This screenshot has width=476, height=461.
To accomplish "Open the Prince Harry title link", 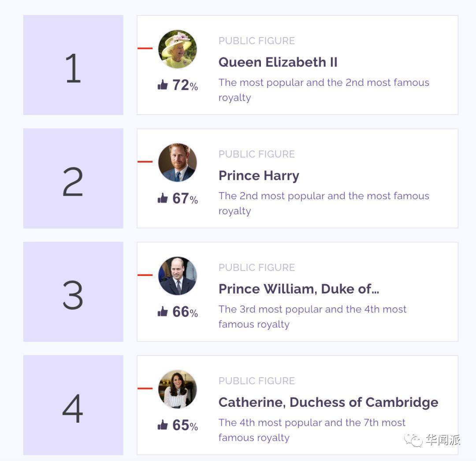I will coord(259,176).
